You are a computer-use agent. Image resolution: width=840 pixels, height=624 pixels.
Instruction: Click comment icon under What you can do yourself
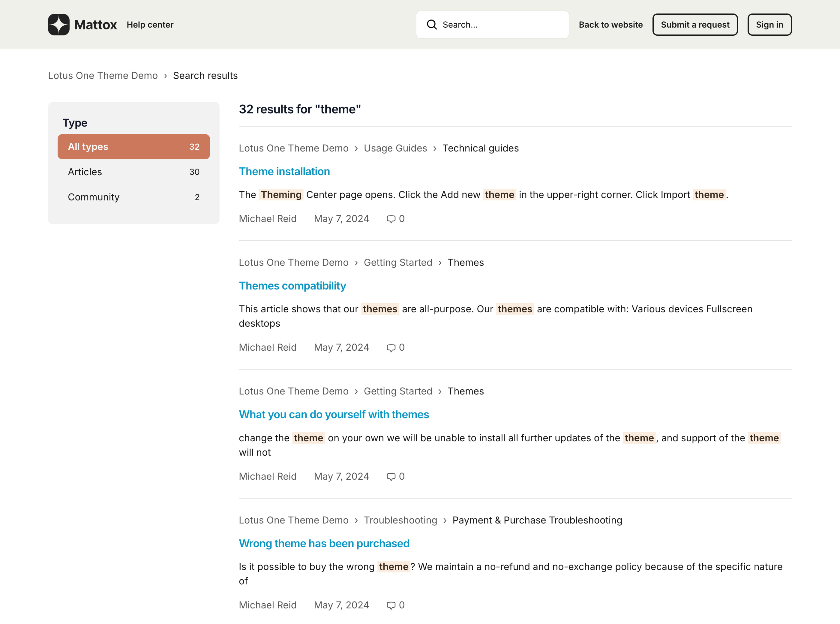391,477
